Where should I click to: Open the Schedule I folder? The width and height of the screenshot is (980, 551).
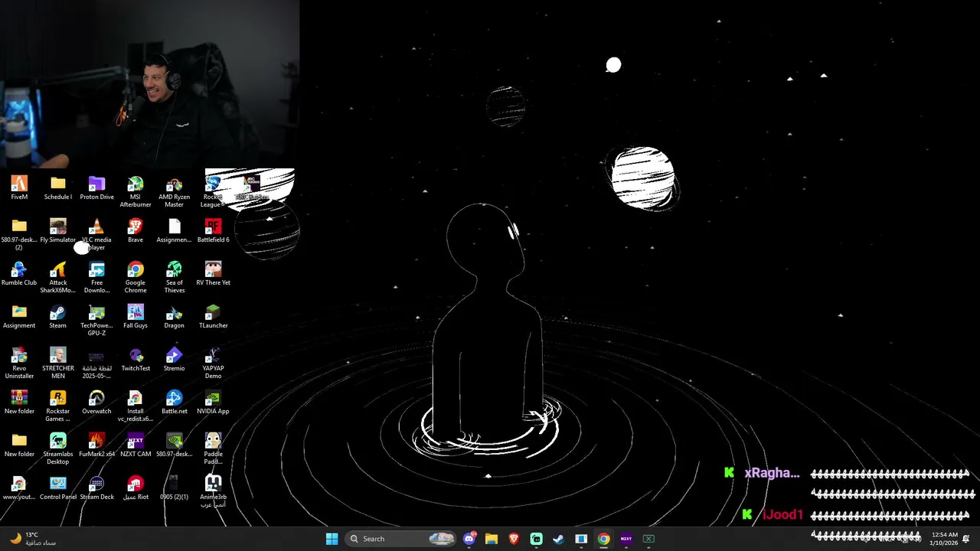(x=58, y=188)
